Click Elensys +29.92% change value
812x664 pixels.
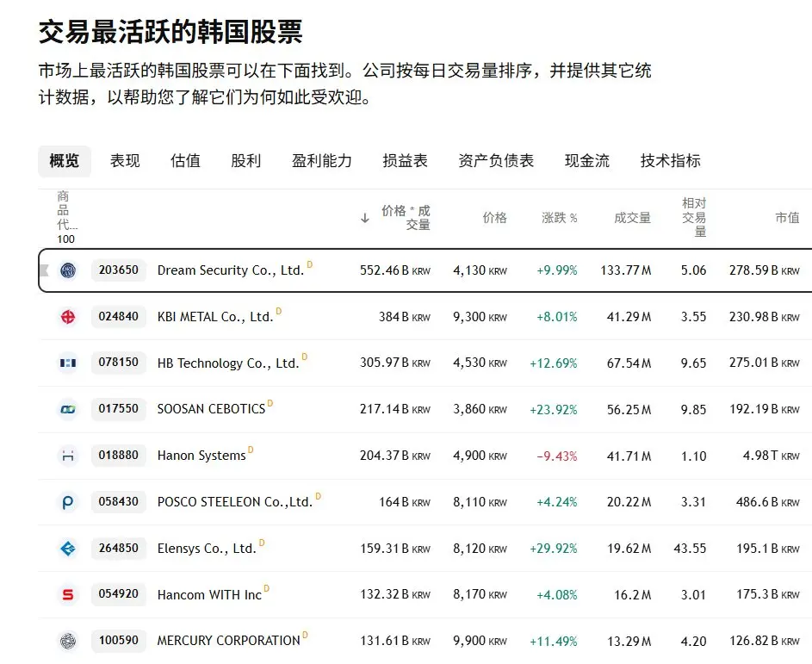coord(553,549)
